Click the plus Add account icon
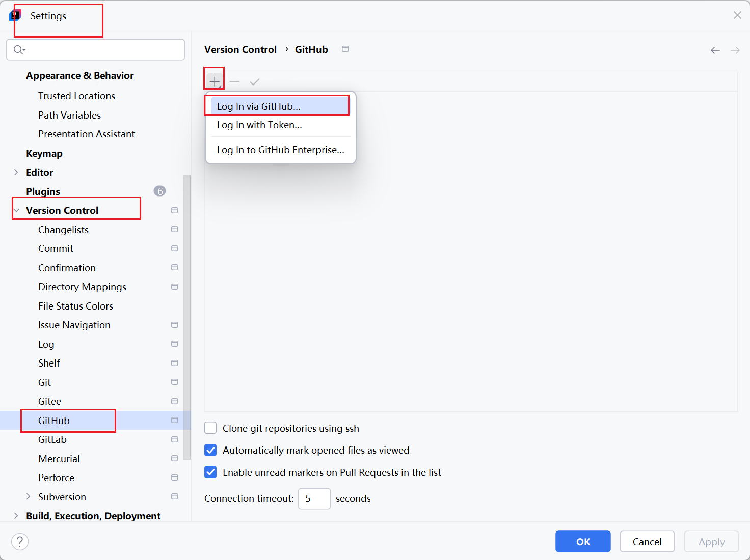Screen dimensions: 750x560 click(x=215, y=81)
